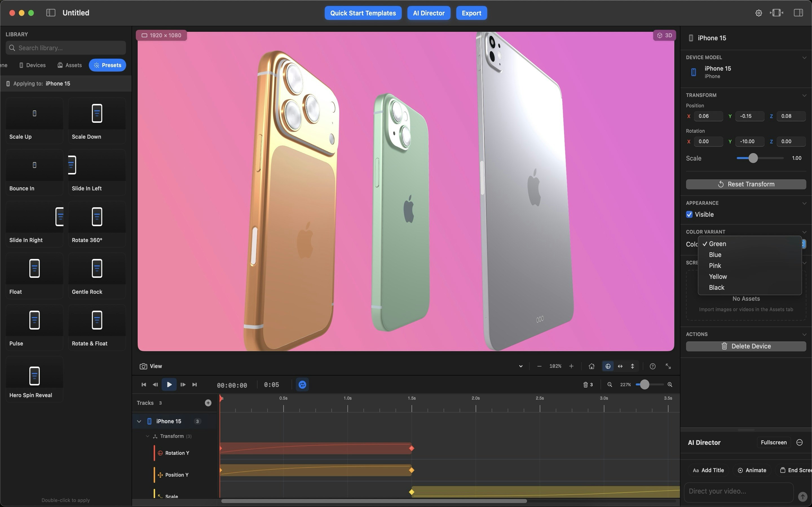Click the home reset view icon
The image size is (812, 507).
point(591,366)
